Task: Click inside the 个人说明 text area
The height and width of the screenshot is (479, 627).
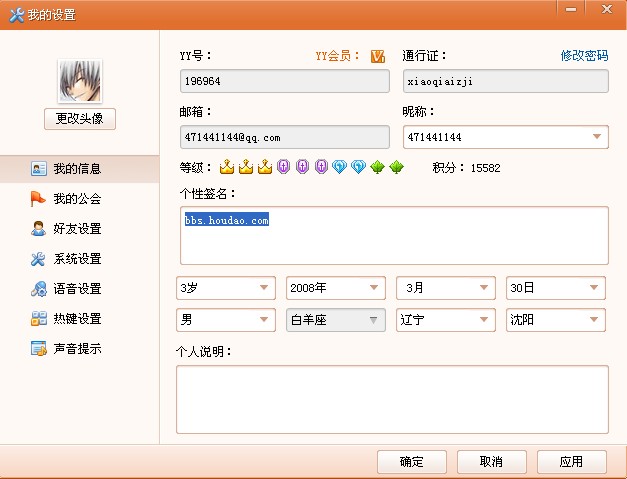Action: [392, 399]
